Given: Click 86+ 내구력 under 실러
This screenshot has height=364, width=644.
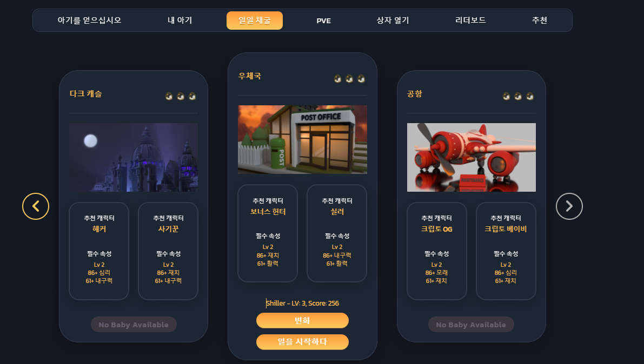Looking at the screenshot, I should click(337, 255).
